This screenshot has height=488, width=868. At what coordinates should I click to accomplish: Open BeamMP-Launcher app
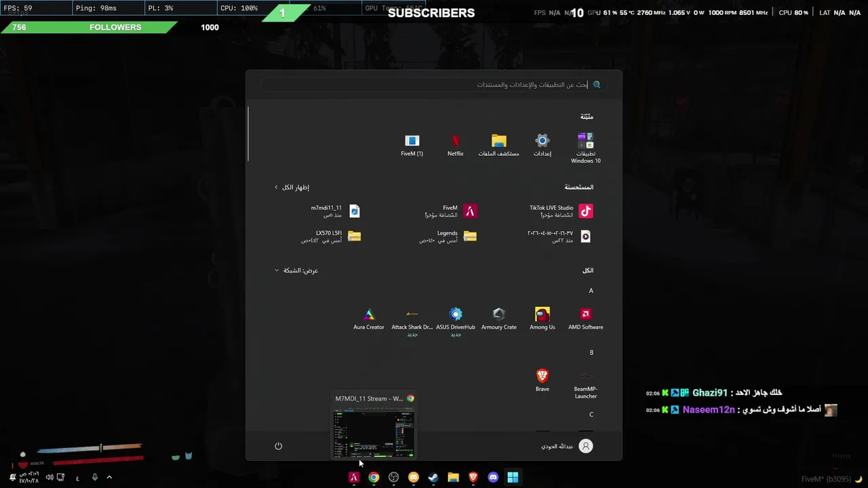(x=586, y=384)
